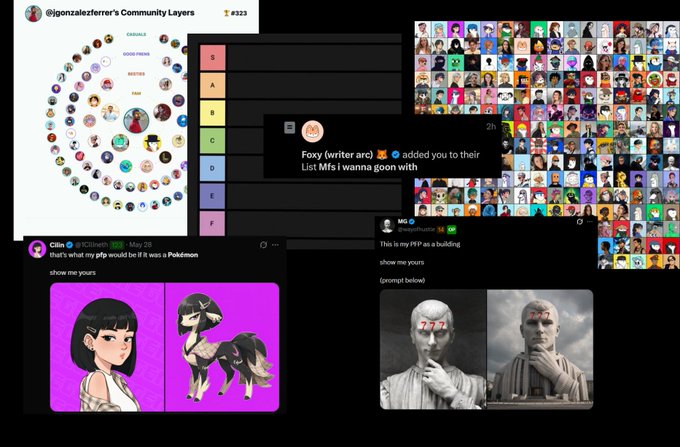Select the red S tier label

coord(212,57)
